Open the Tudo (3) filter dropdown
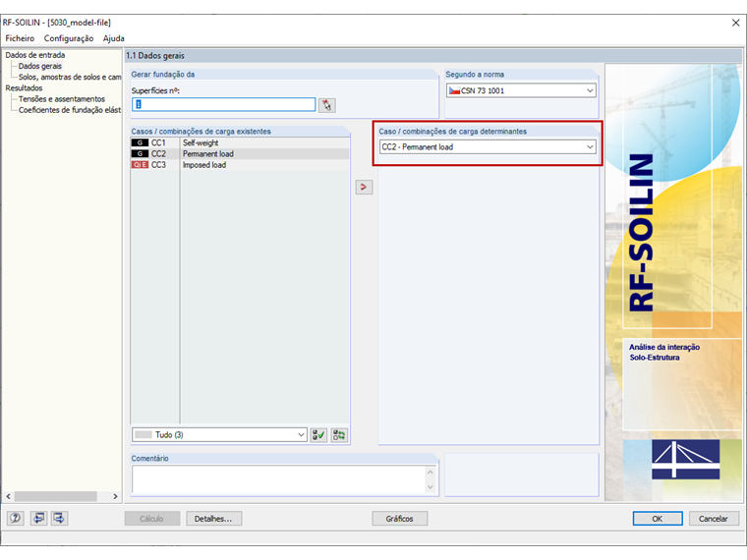This screenshot has height=560, width=747. pos(219,435)
